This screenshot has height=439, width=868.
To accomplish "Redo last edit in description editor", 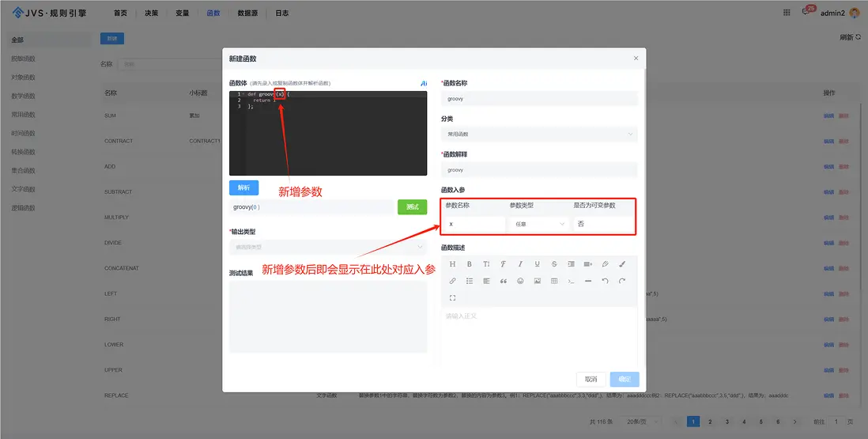I will [622, 282].
